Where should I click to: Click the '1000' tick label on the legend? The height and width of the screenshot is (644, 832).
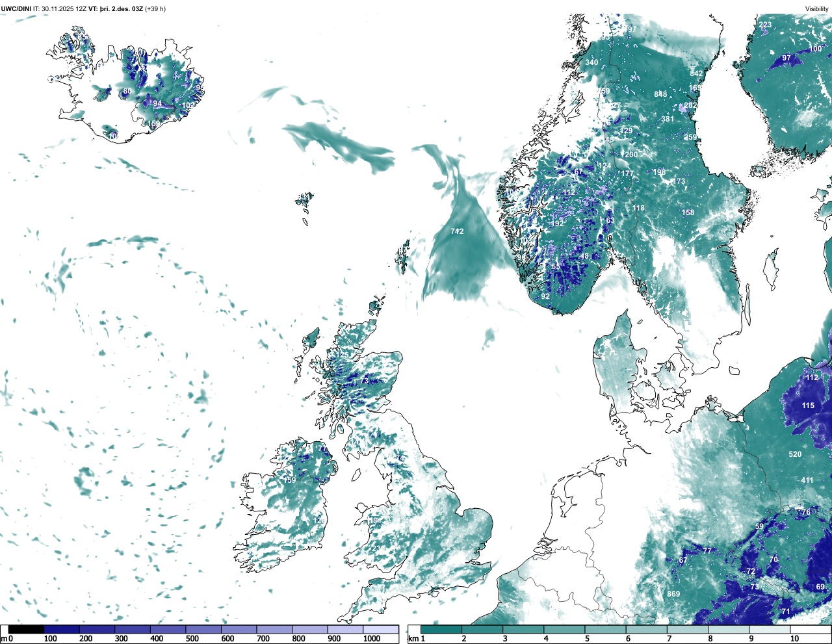372,639
